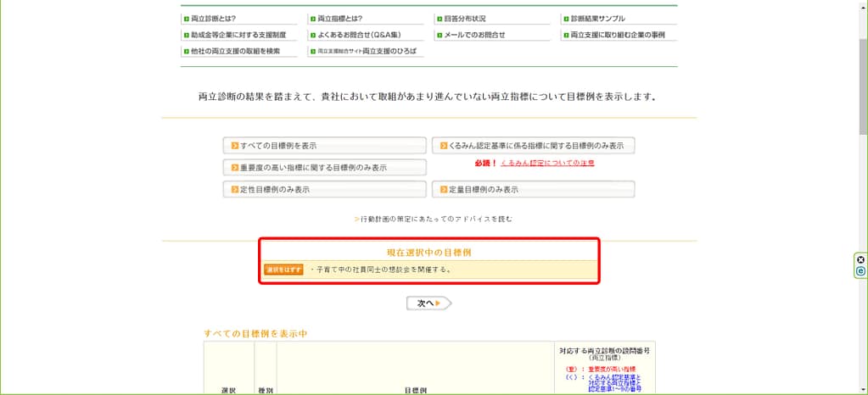
Task: Show only くるみん認定基準 related goal examples
Action: [534, 146]
